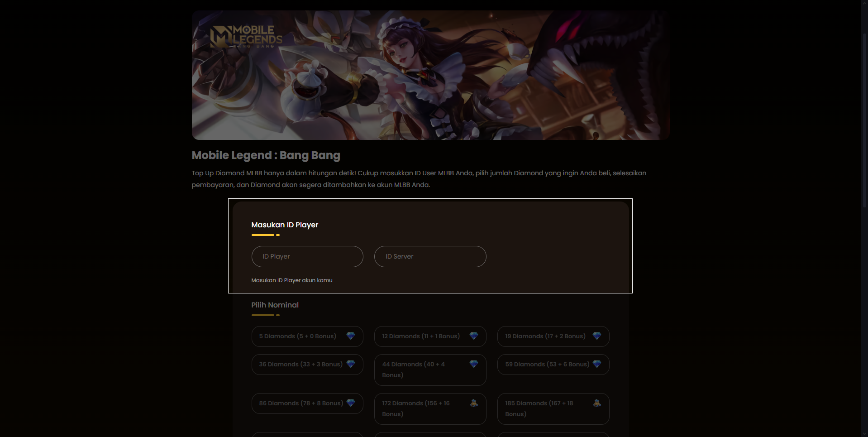Click the treasure icon on 185 Diamonds option

tap(597, 403)
